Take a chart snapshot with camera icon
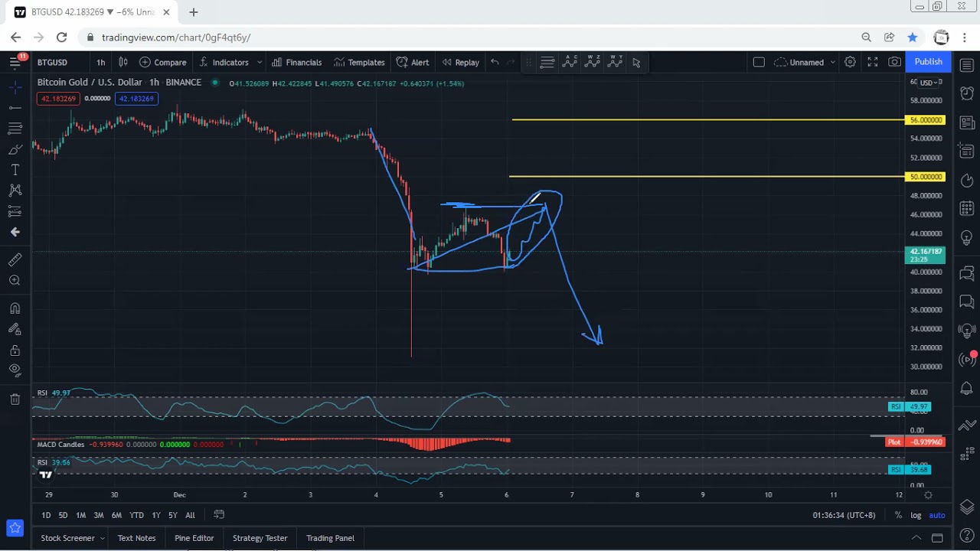This screenshot has height=551, width=980. click(894, 62)
